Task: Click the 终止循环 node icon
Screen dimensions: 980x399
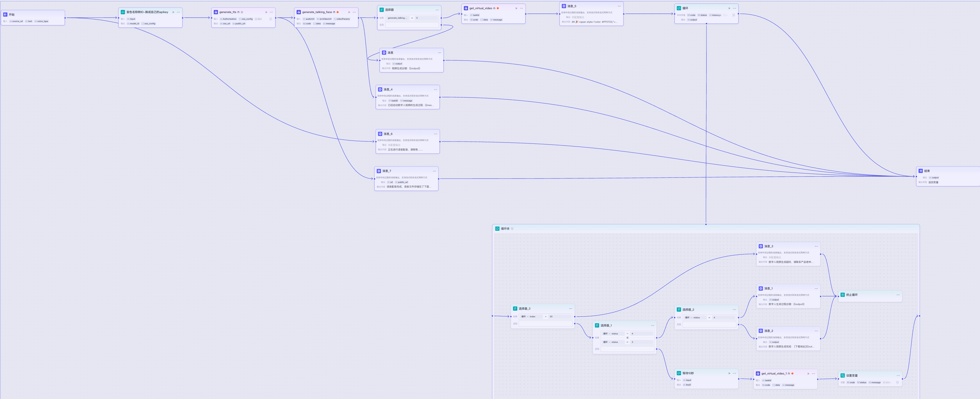Action: coord(843,295)
